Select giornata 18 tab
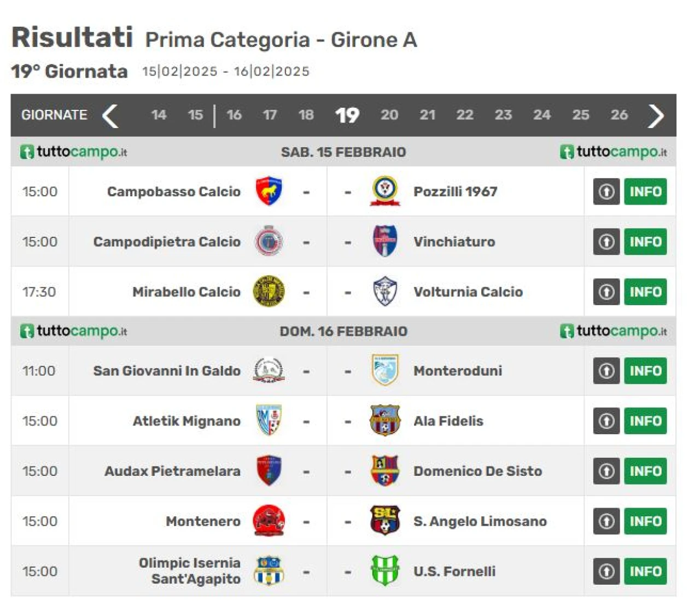 coord(306,115)
